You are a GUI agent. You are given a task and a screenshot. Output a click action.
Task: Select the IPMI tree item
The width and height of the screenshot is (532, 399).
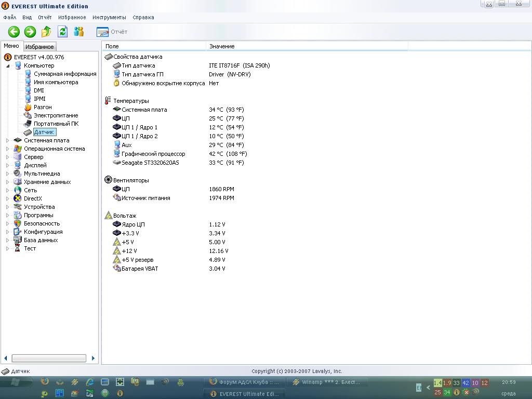click(39, 99)
